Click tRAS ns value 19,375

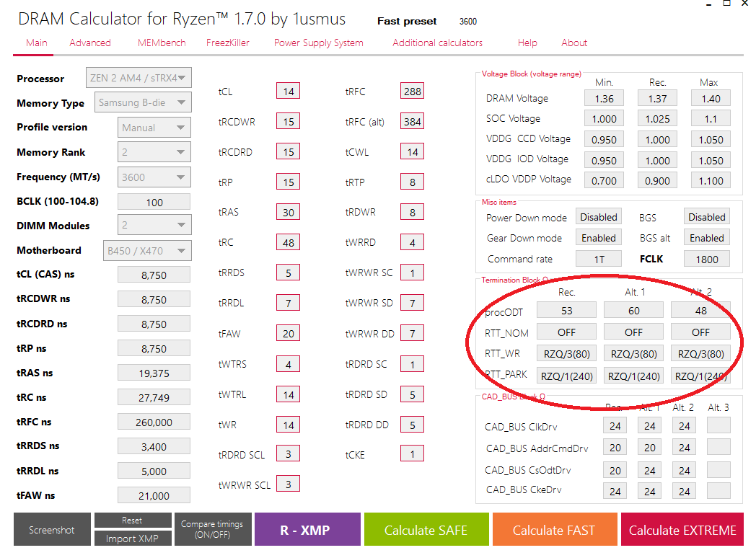point(154,373)
